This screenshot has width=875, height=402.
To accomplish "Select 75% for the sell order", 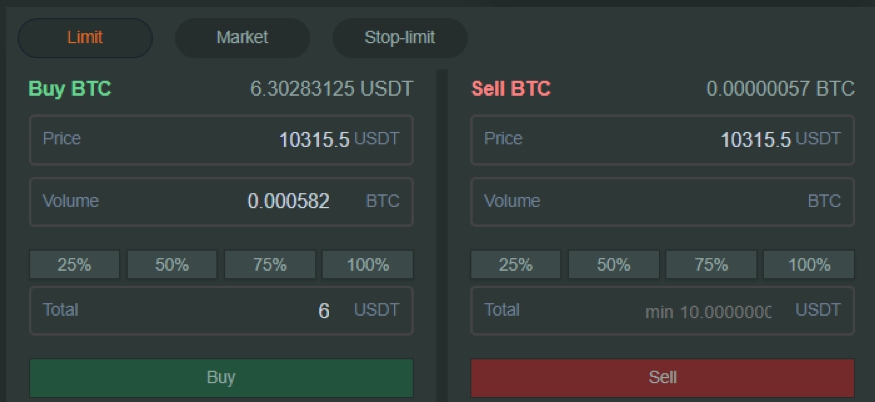I will click(x=711, y=265).
